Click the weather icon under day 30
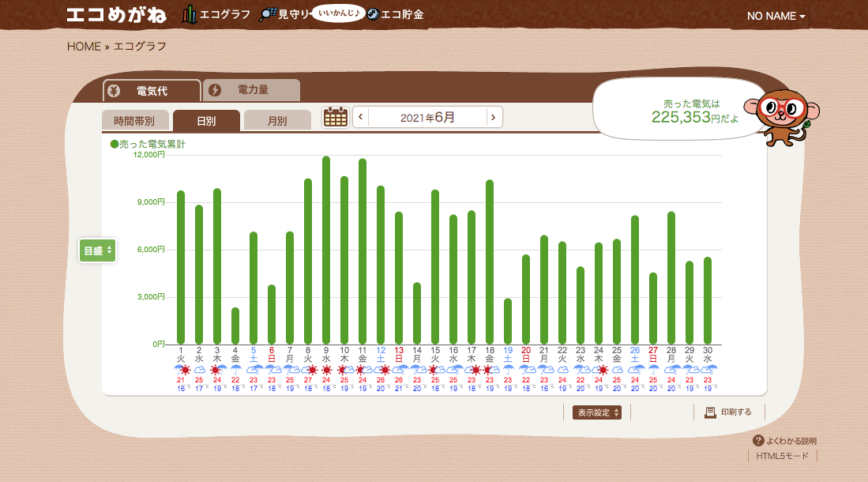This screenshot has width=868, height=482. point(708,370)
